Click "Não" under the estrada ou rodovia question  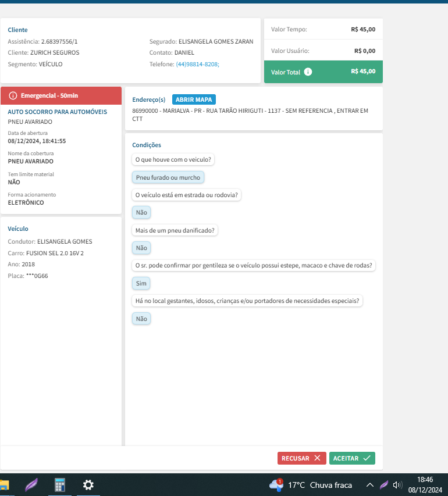141,213
